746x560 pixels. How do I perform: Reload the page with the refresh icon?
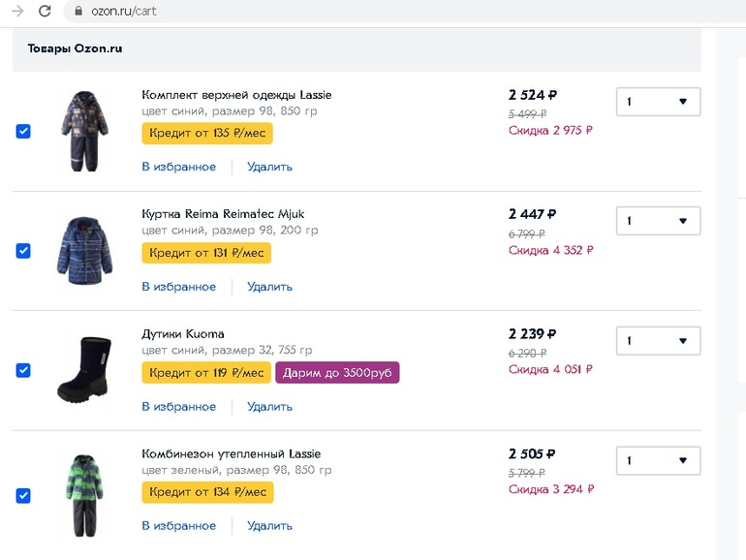45,11
